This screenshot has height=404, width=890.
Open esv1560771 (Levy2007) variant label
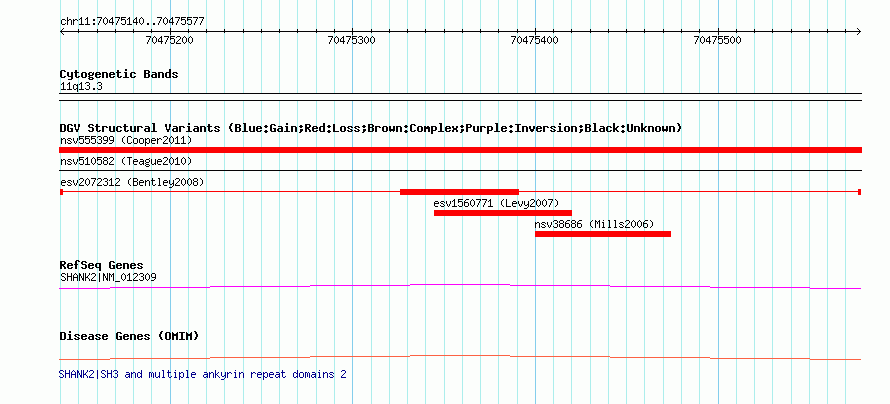[496, 203]
